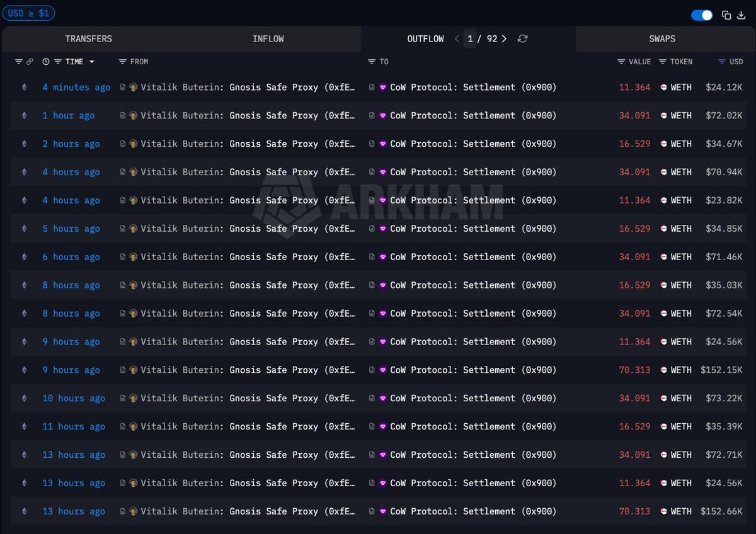
Task: Switch to the TRANSFERS tab
Action: coord(89,39)
